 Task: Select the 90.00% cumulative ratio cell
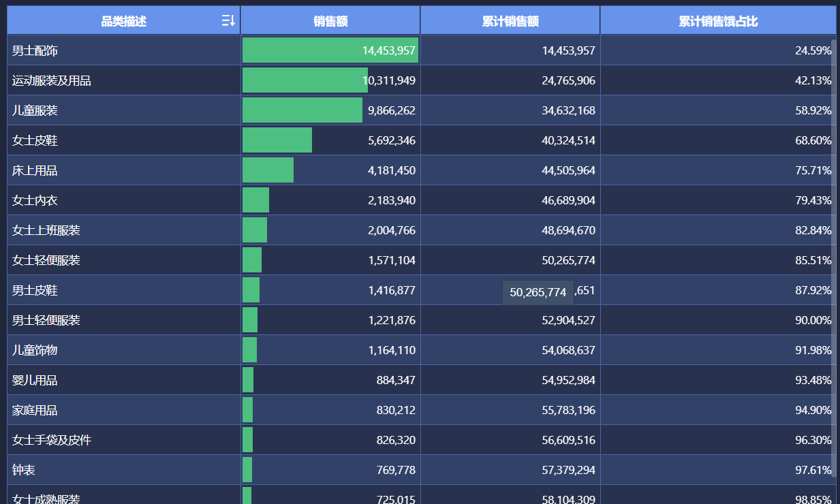pyautogui.click(x=813, y=320)
